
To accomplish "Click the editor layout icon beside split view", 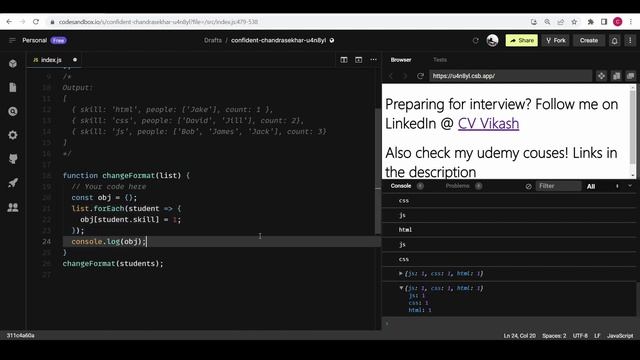I will (358, 60).
